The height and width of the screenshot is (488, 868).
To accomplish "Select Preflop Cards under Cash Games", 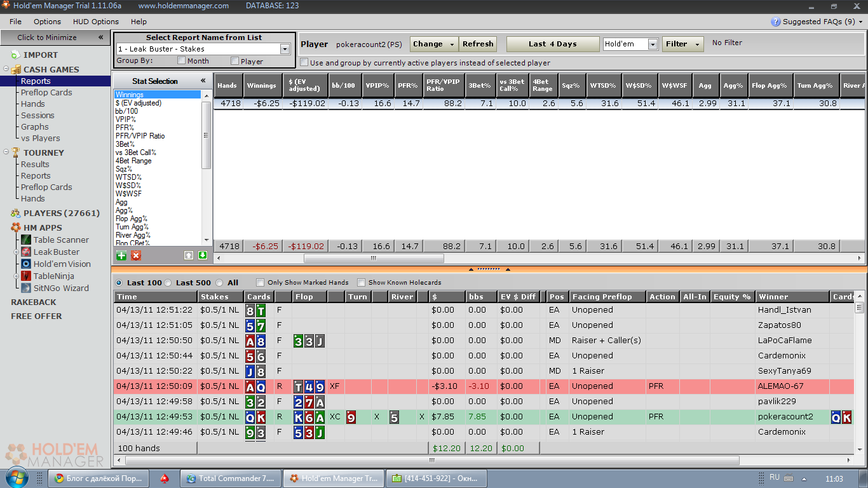I will [x=46, y=93].
